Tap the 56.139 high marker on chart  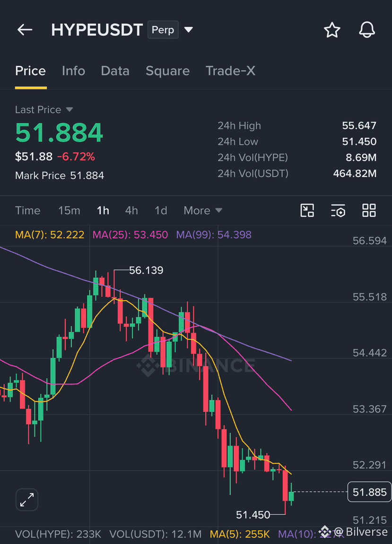(146, 270)
